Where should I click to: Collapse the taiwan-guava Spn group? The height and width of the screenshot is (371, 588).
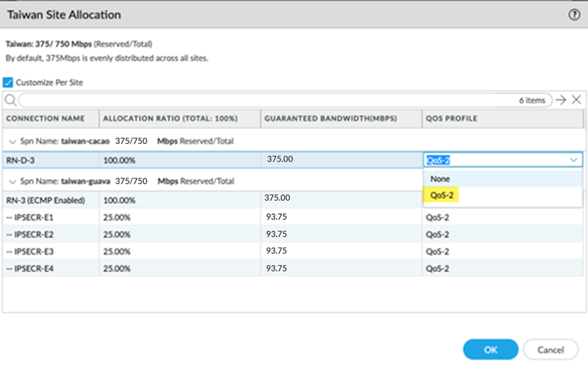(12, 181)
